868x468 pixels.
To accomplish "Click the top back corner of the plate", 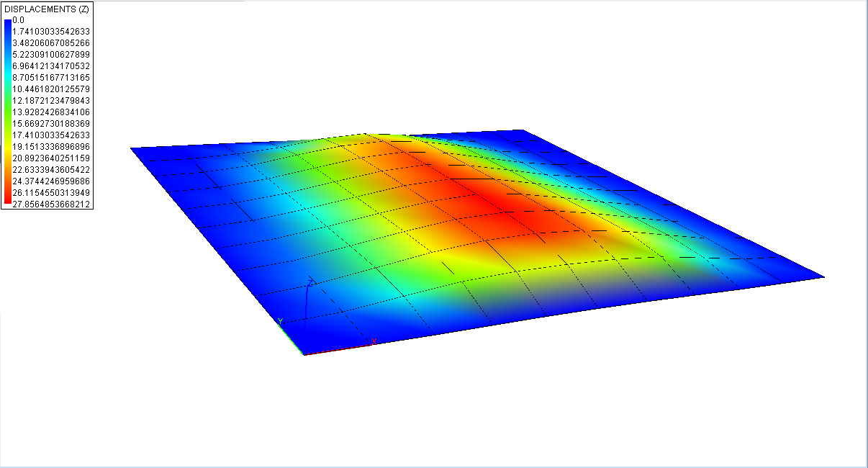I will coord(523,131).
